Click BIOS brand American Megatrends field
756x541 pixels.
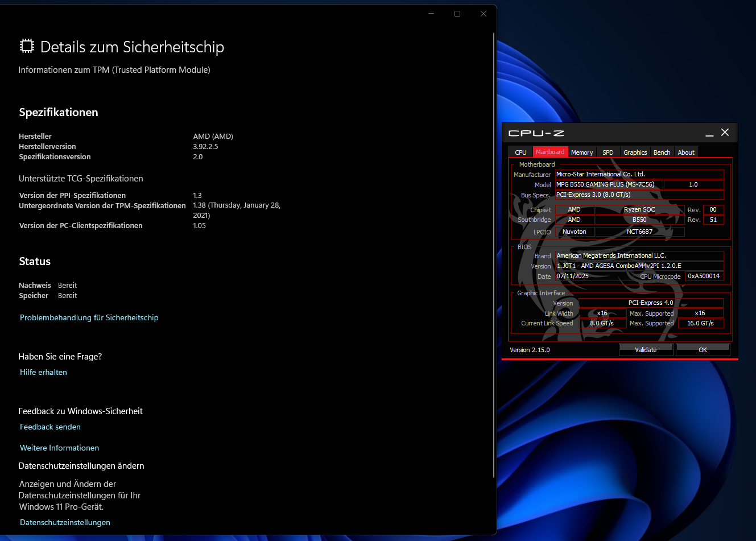[639, 255]
